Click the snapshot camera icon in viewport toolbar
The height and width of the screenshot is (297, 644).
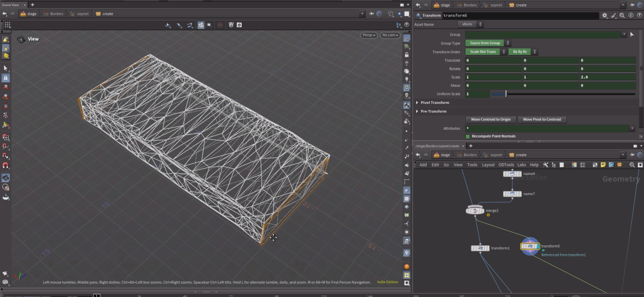pyautogui.click(x=231, y=25)
